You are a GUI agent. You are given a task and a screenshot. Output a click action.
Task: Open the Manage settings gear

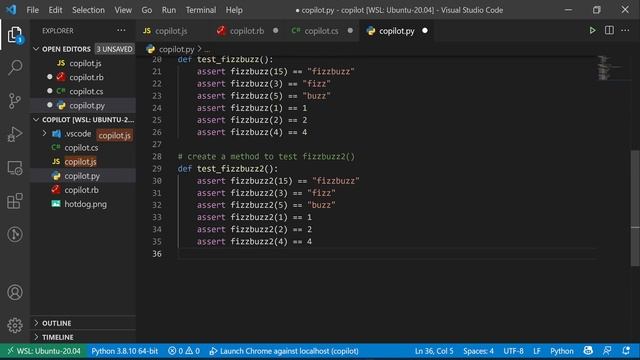[x=15, y=325]
